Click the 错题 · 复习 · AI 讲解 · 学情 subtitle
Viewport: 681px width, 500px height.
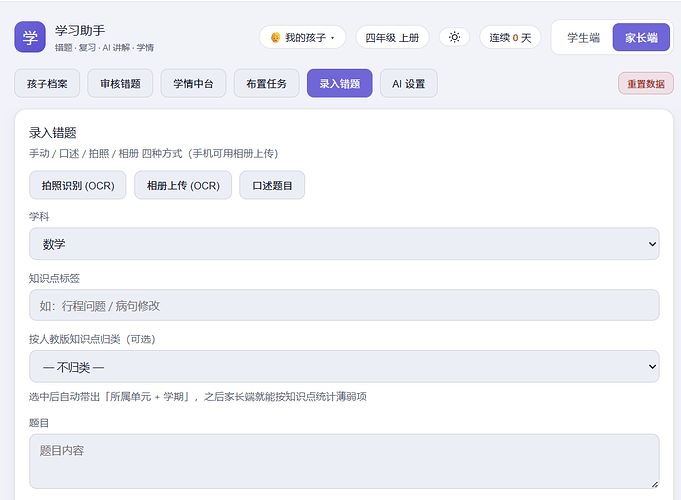(104, 48)
